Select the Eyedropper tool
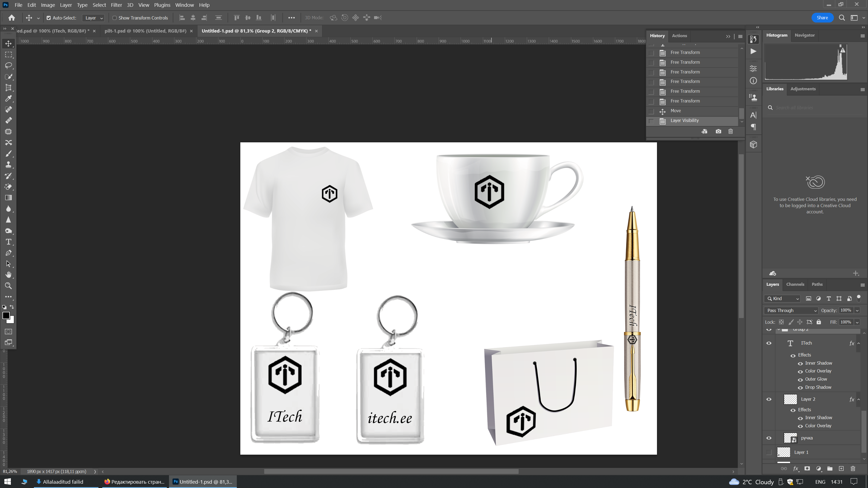Screen dimensions: 868x488 click(x=8, y=98)
